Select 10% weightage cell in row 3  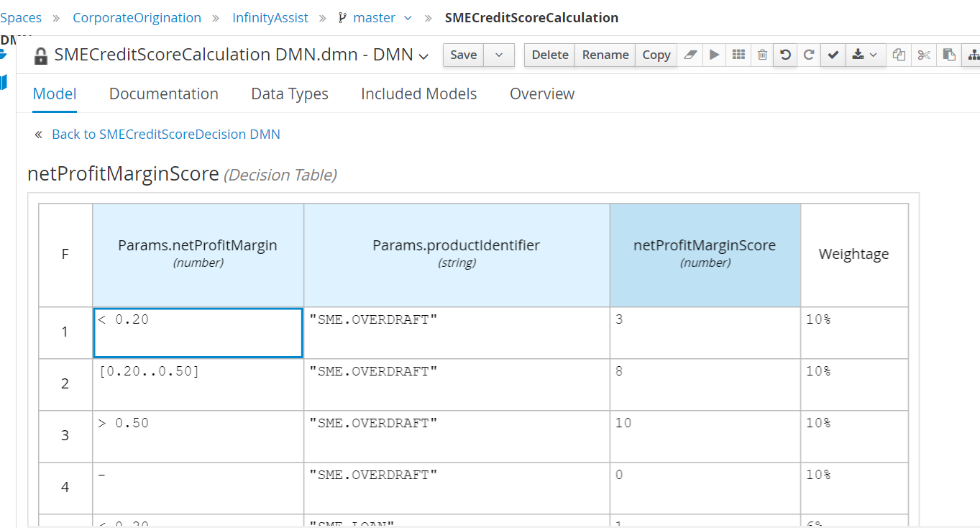pos(854,437)
